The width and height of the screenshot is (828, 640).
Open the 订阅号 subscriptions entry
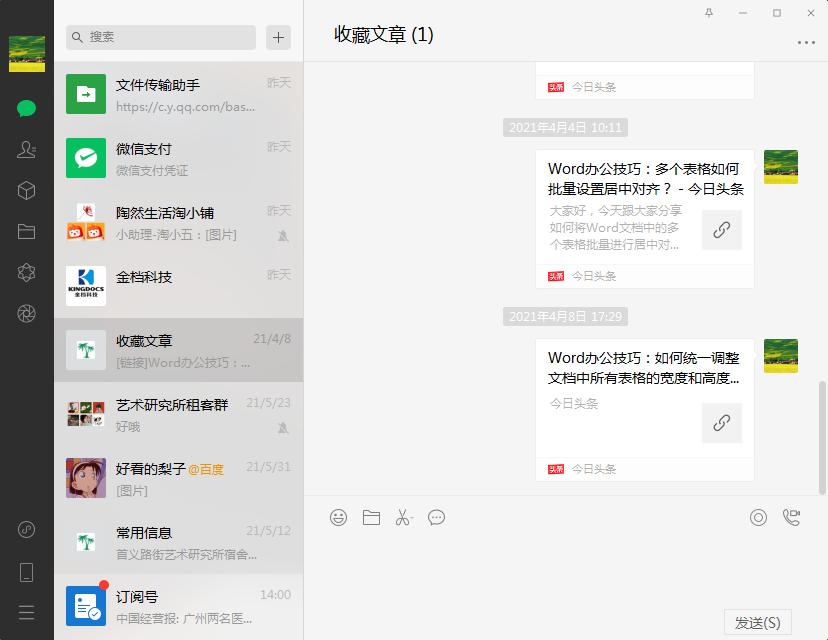tap(178, 605)
